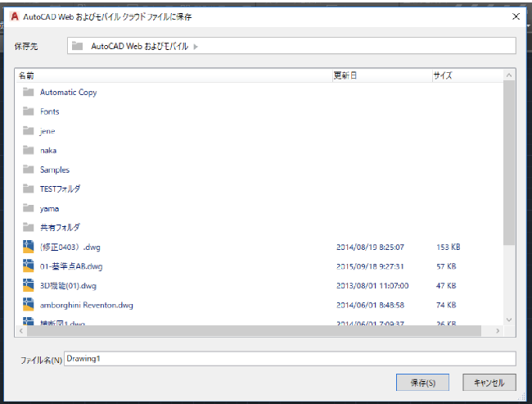Click the DWG icon of (修正0403).dwg

click(x=28, y=247)
